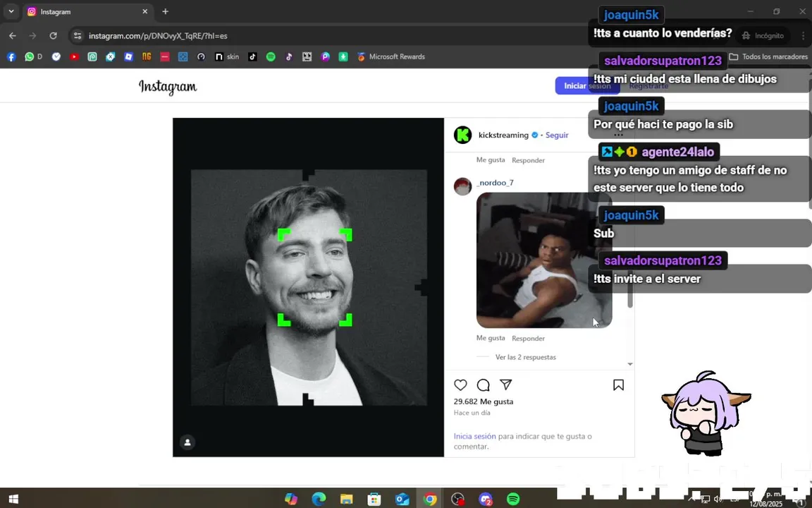
Task: Show tagged people icon on the photo
Action: tap(187, 442)
